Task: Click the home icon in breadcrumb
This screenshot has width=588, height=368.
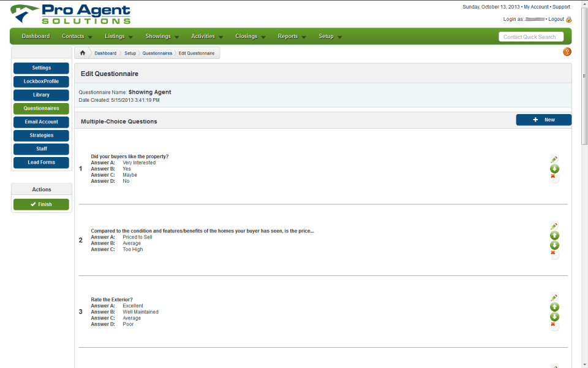Action: coord(83,53)
